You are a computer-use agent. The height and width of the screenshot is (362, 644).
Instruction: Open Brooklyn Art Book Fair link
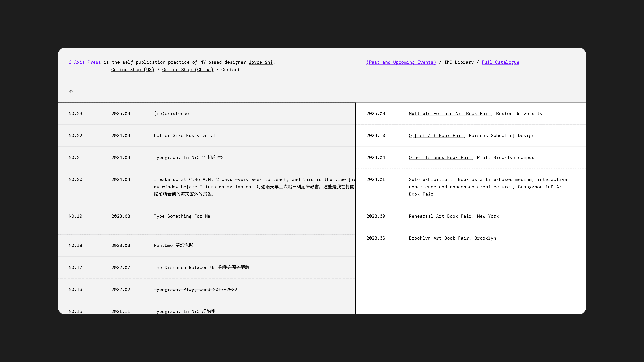click(438, 238)
